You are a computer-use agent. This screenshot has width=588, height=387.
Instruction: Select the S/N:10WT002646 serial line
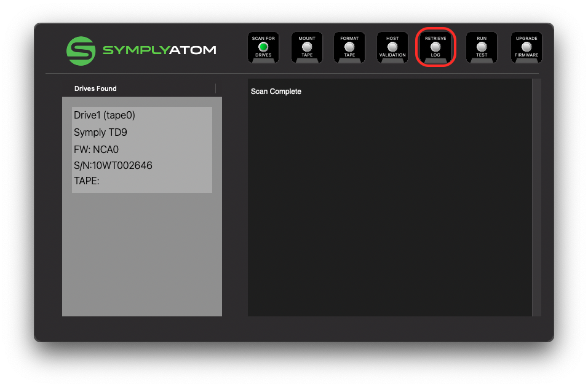click(113, 166)
